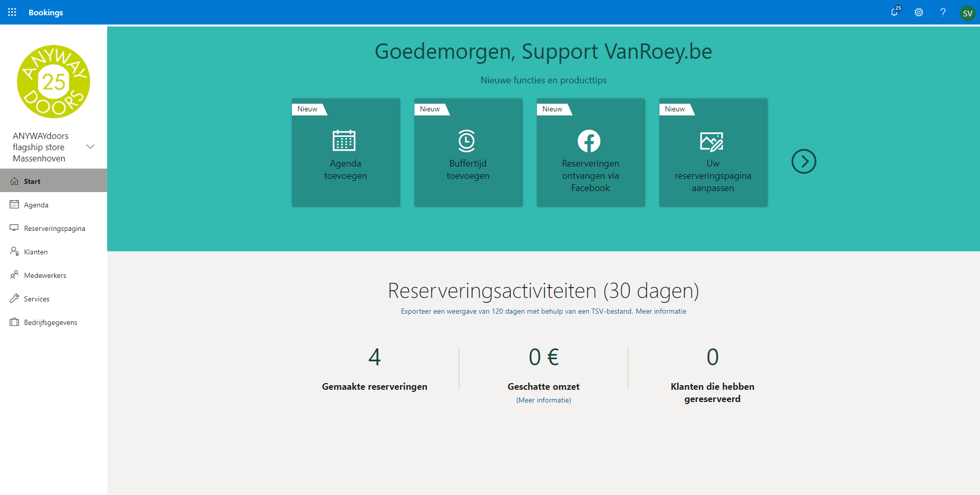
Task: Click Meer informatie under Geschatte omzet
Action: (x=544, y=400)
